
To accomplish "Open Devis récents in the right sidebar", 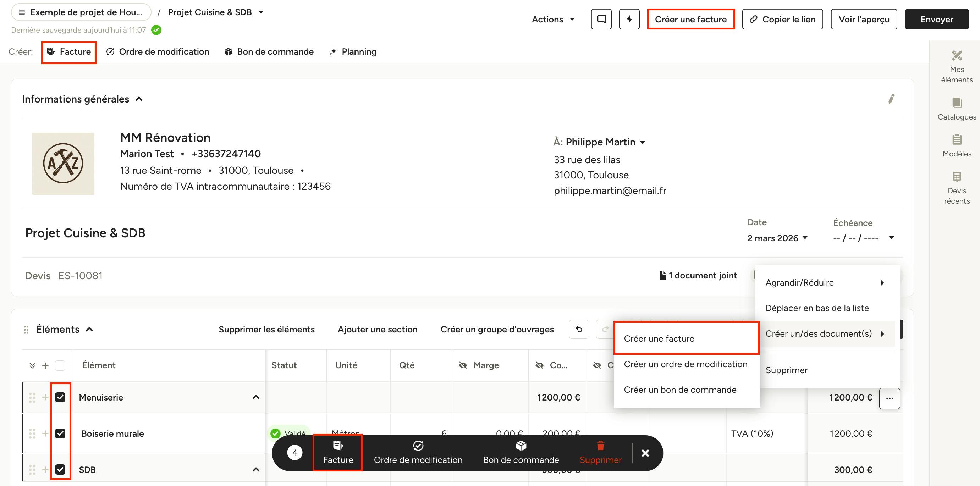I will (957, 188).
